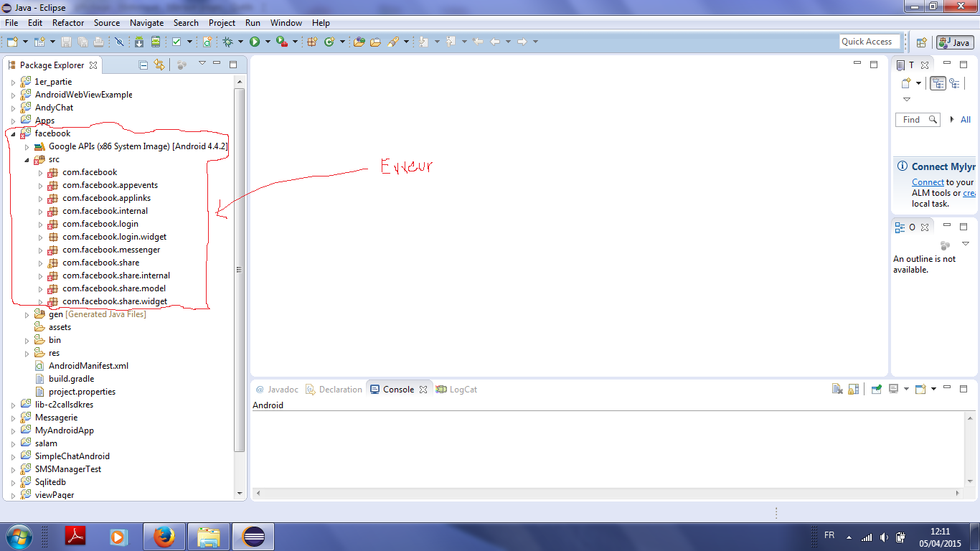The width and height of the screenshot is (980, 551).
Task: Open the Android SDK Manager icon
Action: [x=138, y=42]
